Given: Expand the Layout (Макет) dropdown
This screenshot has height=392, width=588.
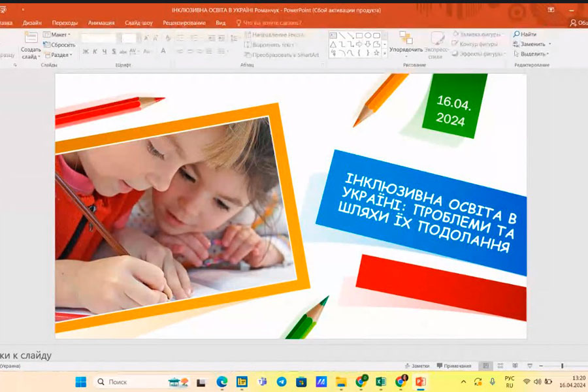Looking at the screenshot, I should coord(57,35).
